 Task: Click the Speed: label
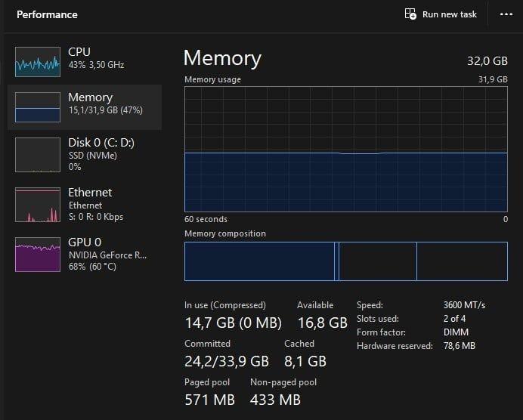(370, 305)
